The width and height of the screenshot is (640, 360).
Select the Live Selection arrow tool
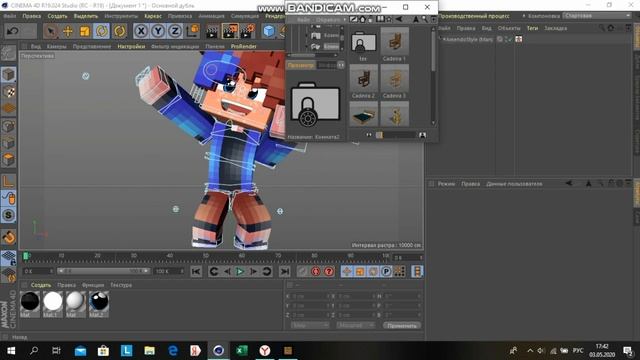[x=51, y=31]
